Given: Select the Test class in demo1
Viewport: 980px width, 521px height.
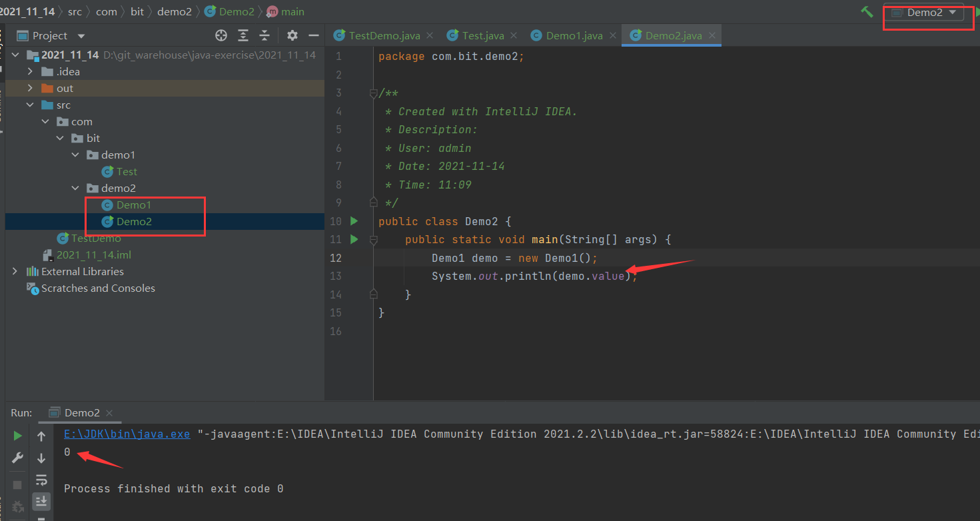Looking at the screenshot, I should coord(127,171).
